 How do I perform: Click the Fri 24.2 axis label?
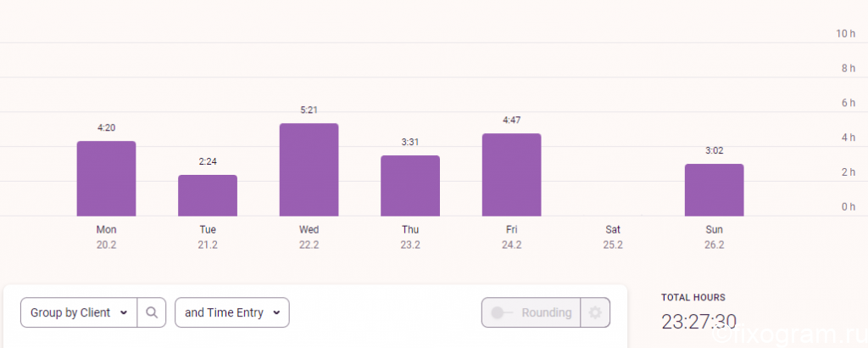[511, 237]
